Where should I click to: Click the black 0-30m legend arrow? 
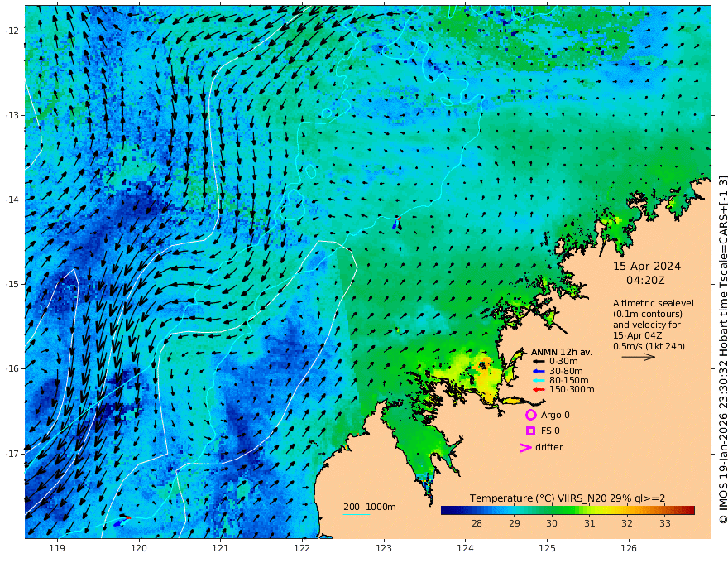pos(539,362)
